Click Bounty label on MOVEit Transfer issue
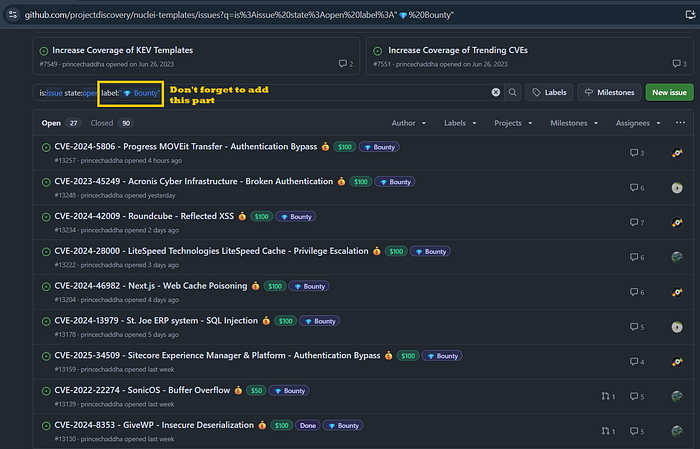The image size is (700, 449). click(x=379, y=147)
